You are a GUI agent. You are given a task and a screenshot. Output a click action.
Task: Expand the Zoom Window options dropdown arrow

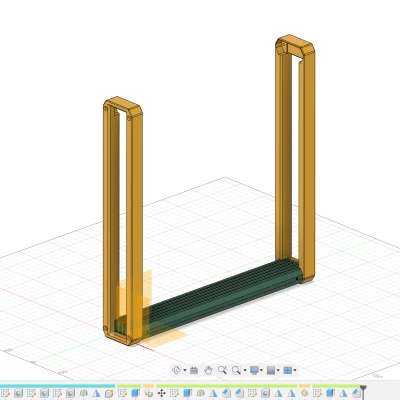(x=245, y=370)
